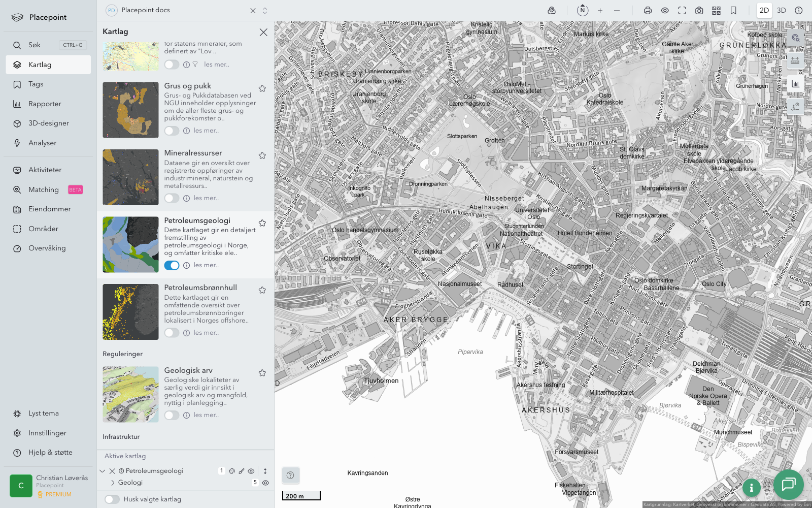This screenshot has width=812, height=508.
Task: Reset map orientation with north compass
Action: tap(583, 10)
